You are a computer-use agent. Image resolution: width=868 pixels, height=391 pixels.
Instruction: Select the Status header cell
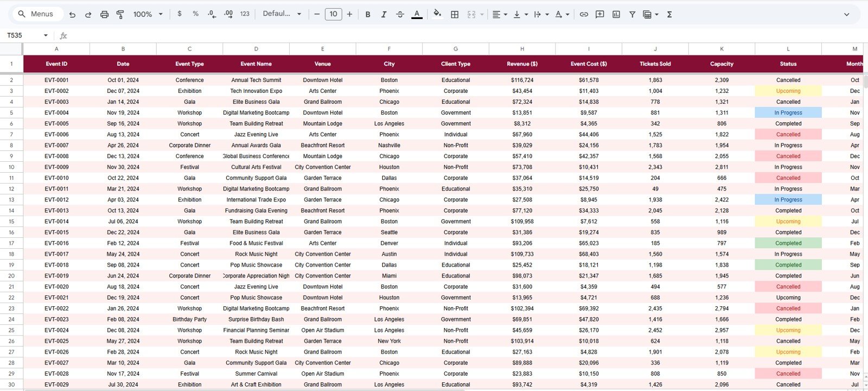coord(788,64)
